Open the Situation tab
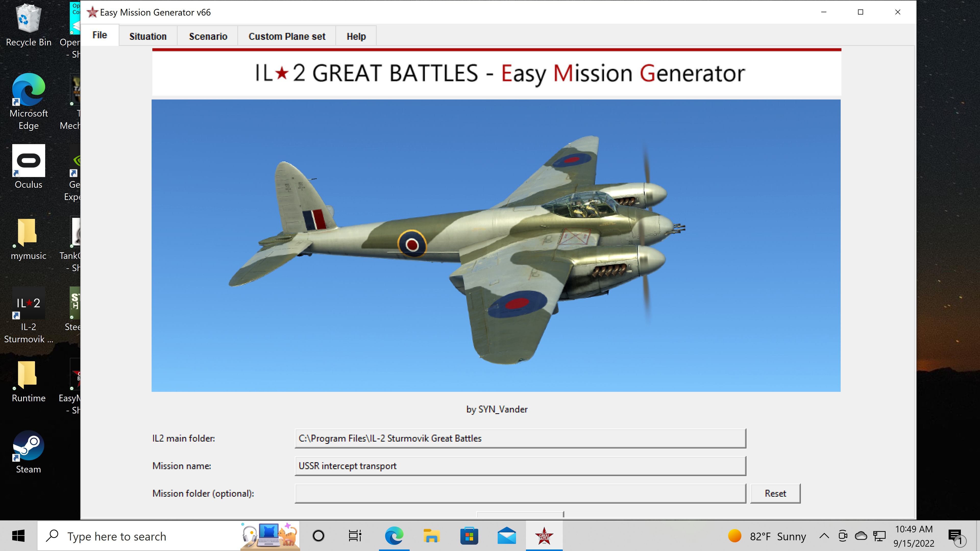The width and height of the screenshot is (980, 551). pyautogui.click(x=148, y=36)
